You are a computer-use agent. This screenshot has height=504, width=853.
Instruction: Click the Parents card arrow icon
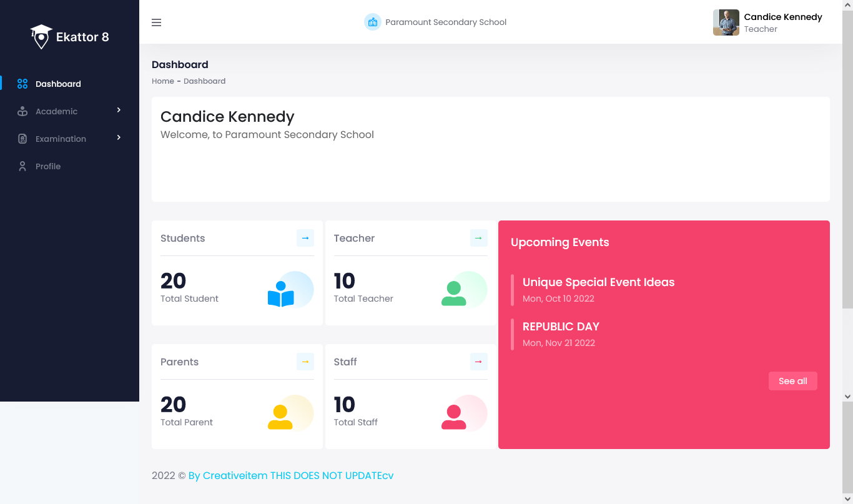tap(305, 361)
